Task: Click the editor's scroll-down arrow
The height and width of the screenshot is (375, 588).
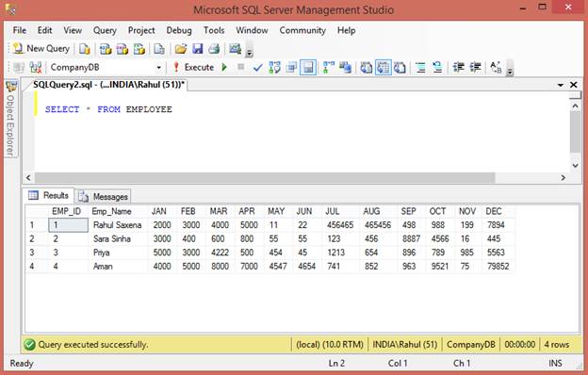Action: pyautogui.click(x=575, y=166)
